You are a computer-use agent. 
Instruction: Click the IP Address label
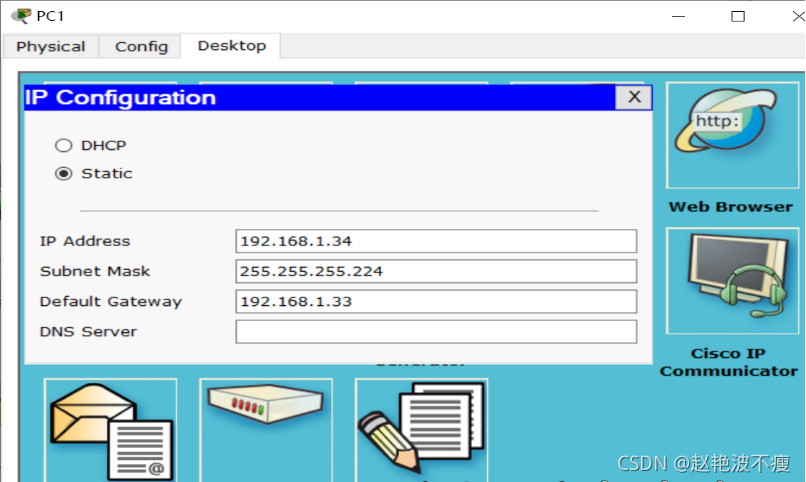85,241
